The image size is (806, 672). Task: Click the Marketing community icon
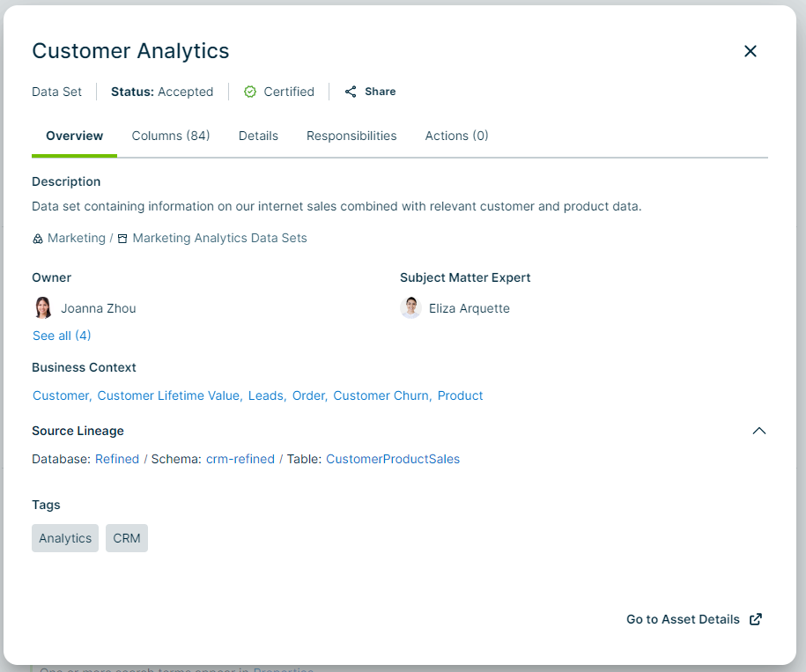pyautogui.click(x=38, y=239)
